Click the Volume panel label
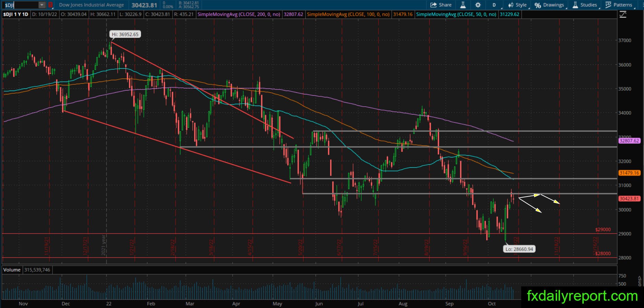Screen dimensions: 644x308 [12, 270]
